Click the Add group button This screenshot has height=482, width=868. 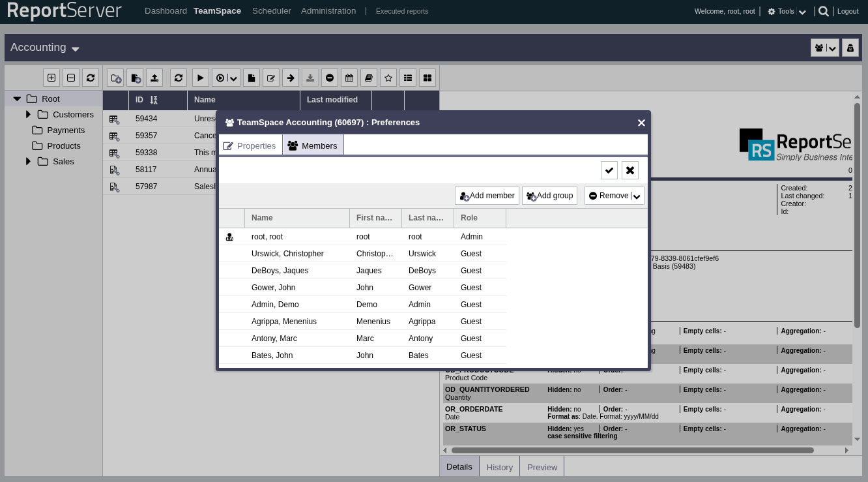549,196
